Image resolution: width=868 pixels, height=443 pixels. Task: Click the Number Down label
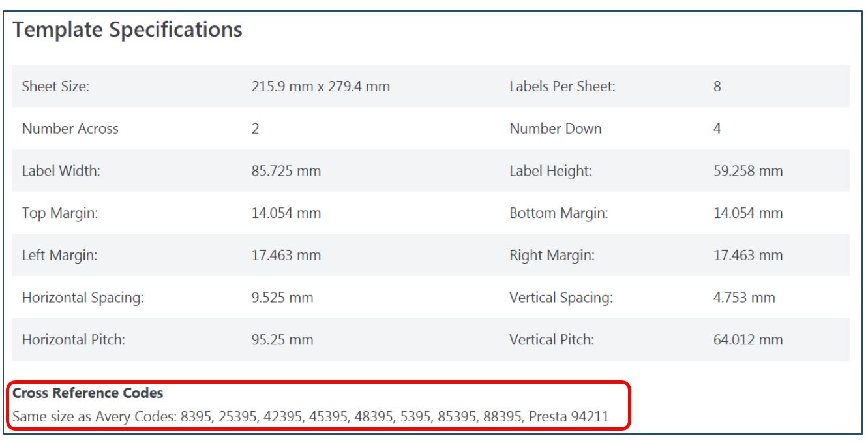point(555,129)
